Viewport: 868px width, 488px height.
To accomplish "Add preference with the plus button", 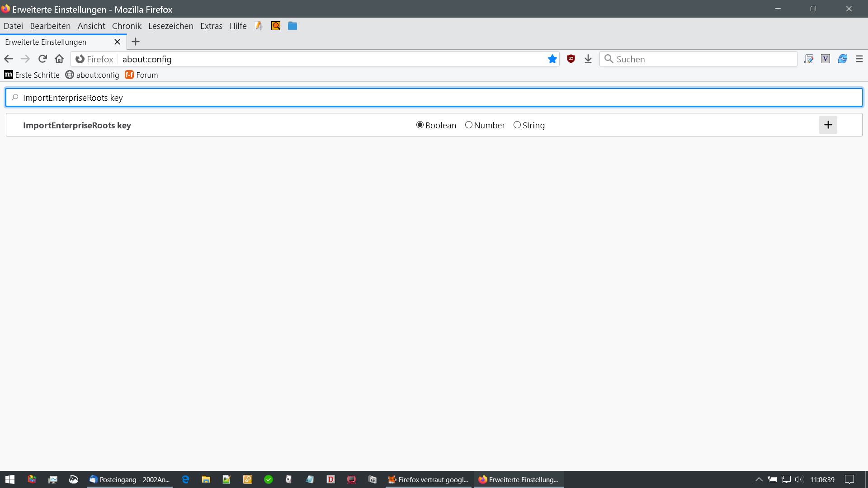I will tap(828, 125).
